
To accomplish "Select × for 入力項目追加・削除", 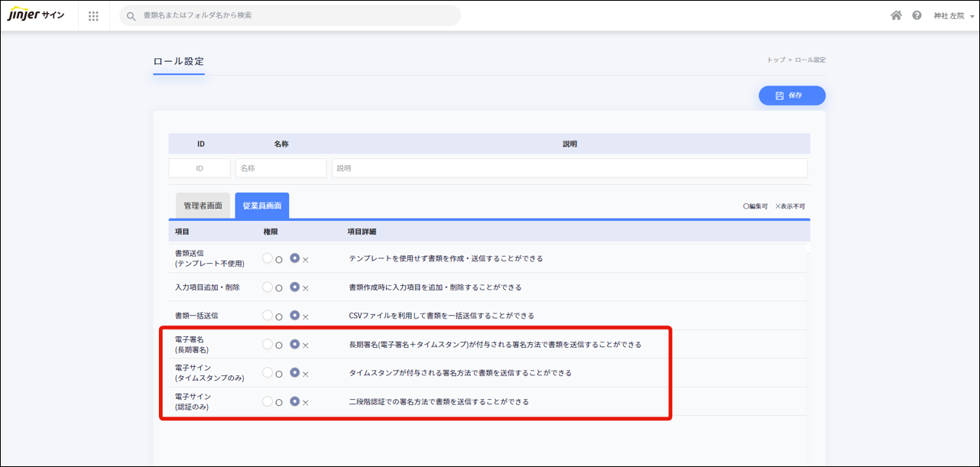I will (x=295, y=287).
